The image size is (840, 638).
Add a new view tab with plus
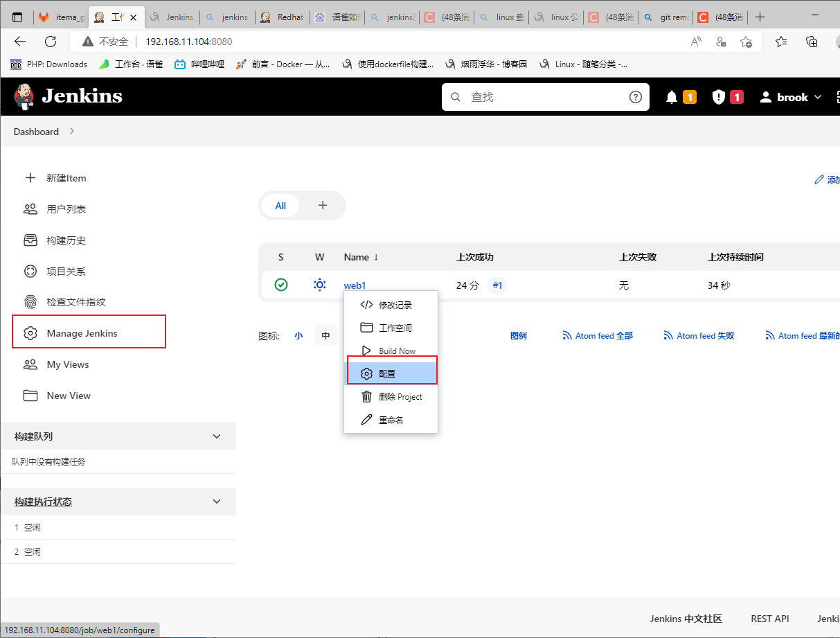tap(322, 206)
